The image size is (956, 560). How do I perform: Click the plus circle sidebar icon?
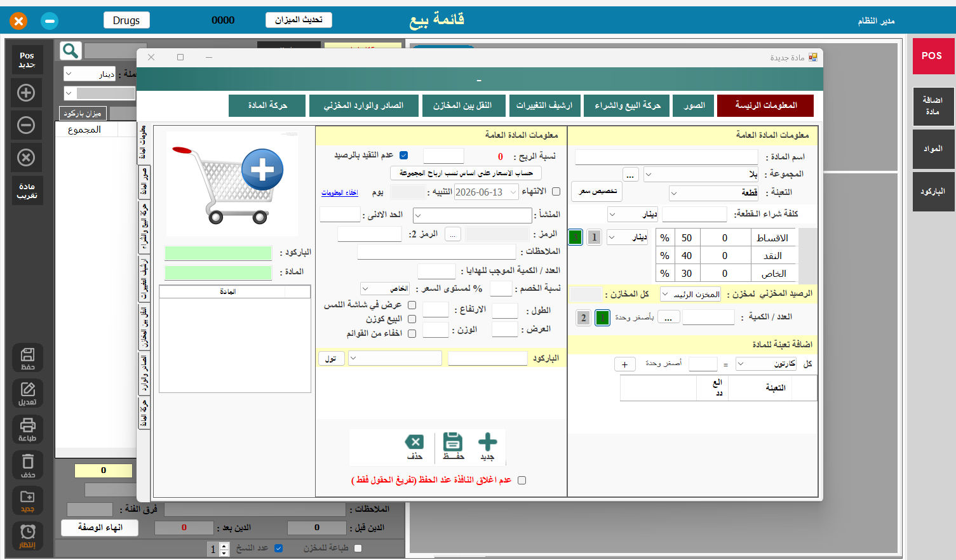(x=26, y=93)
